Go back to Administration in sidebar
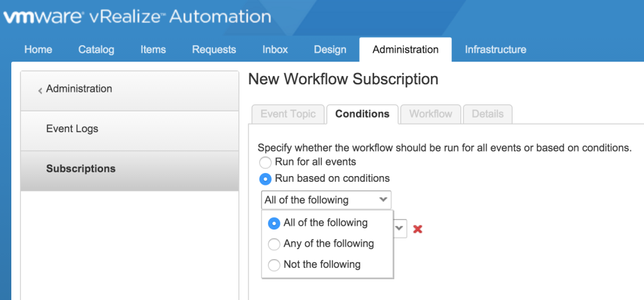Viewport: 644px width, 300px height. 130,91
